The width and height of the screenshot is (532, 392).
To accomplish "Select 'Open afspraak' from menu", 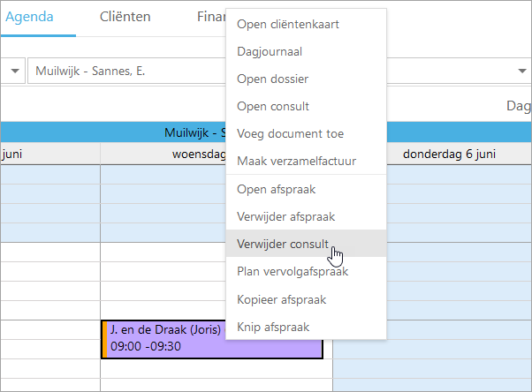I will (x=277, y=189).
